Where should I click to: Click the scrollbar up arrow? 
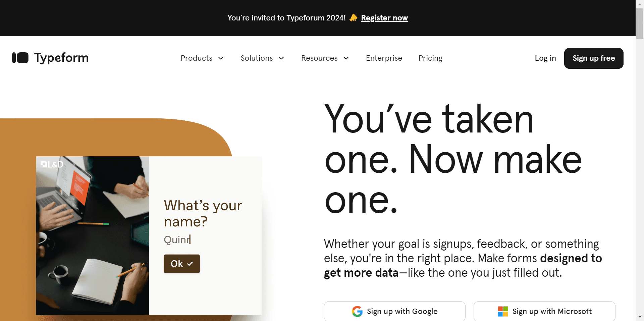coord(640,4)
